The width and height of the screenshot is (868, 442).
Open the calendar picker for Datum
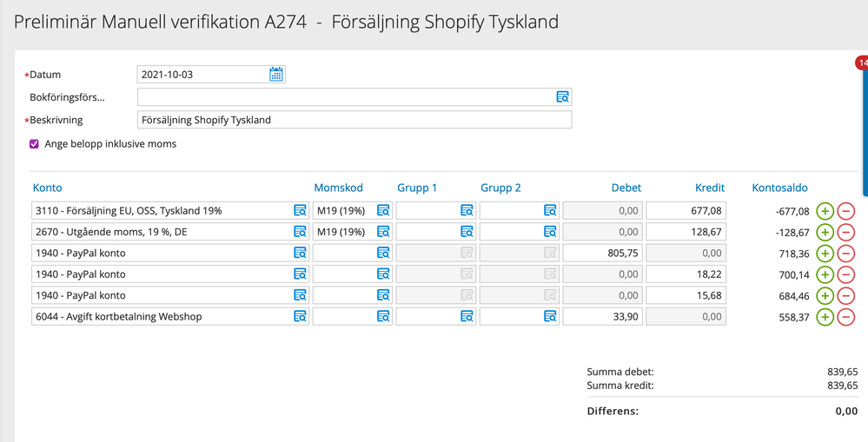coord(275,75)
